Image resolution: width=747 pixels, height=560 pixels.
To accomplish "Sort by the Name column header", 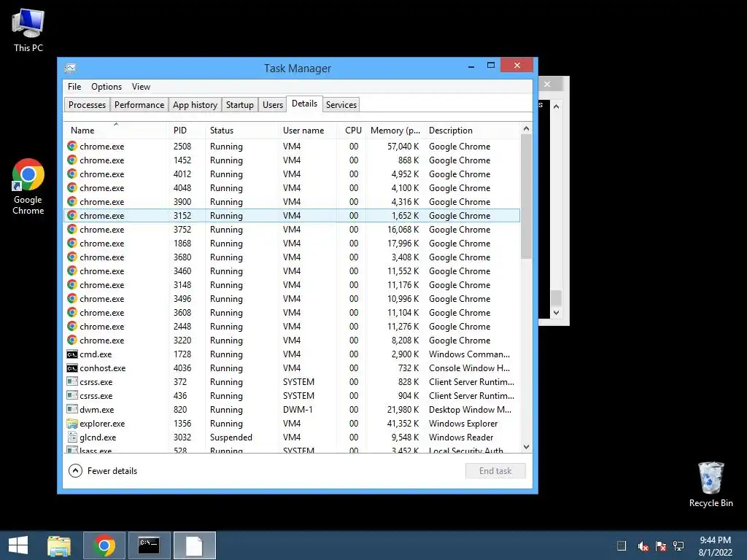I will (x=116, y=131).
